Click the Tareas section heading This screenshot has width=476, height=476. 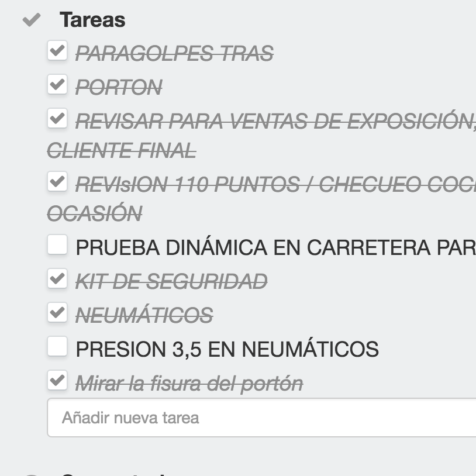click(92, 20)
